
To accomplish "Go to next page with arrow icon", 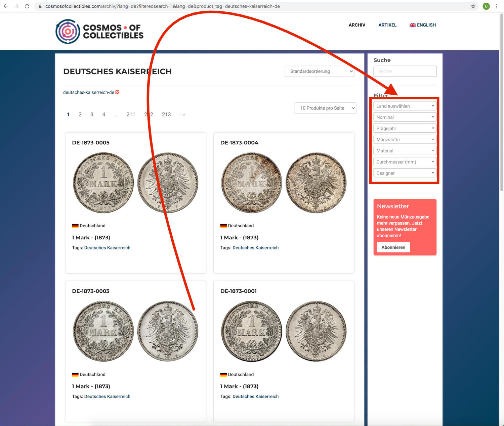I will tap(182, 114).
